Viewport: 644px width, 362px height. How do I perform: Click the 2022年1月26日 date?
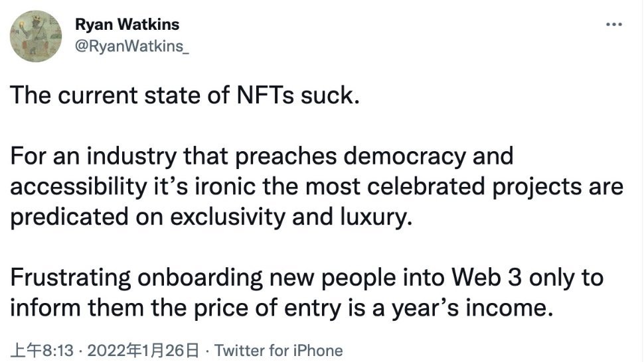pyautogui.click(x=143, y=351)
